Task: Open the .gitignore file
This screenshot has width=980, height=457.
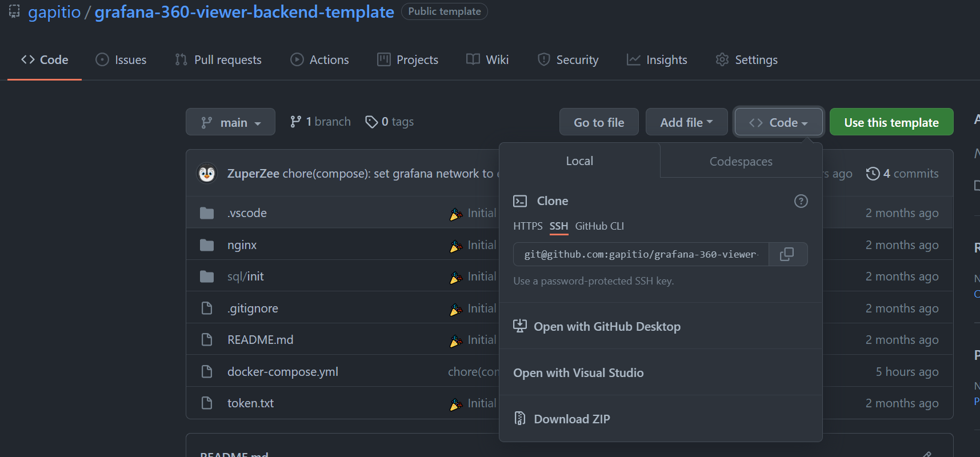Action: tap(253, 308)
